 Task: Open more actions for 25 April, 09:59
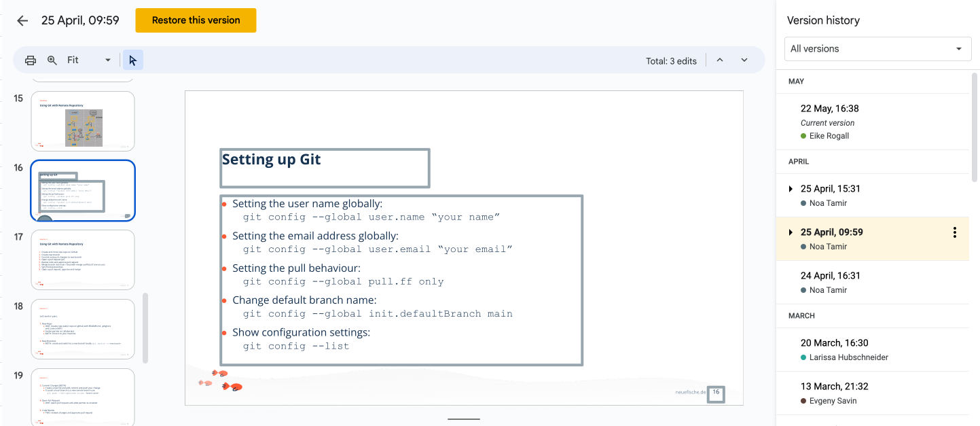tap(954, 232)
